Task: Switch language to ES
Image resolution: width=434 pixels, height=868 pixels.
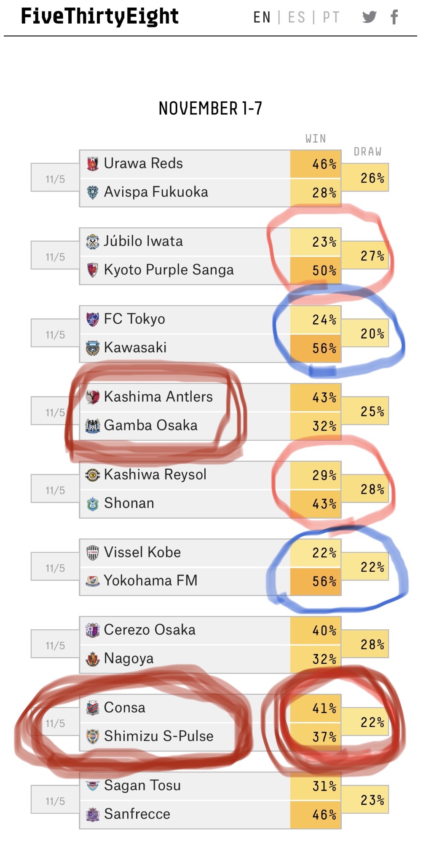Action: tap(296, 17)
